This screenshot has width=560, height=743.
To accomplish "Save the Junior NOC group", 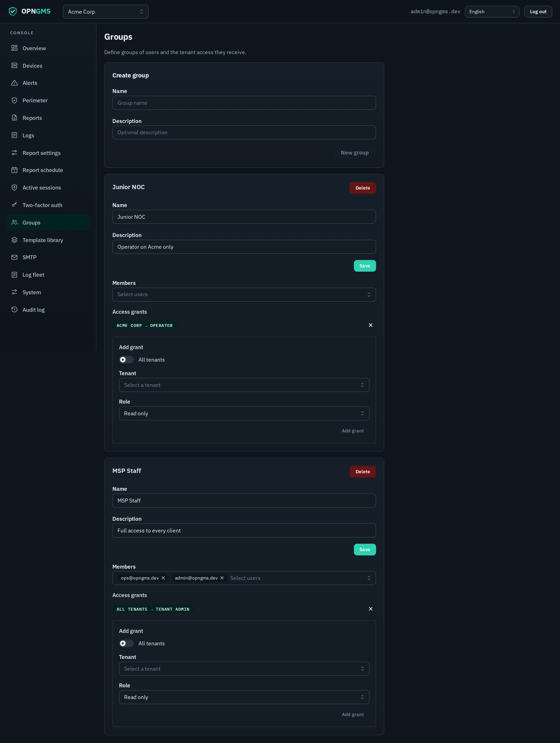I will point(365,266).
